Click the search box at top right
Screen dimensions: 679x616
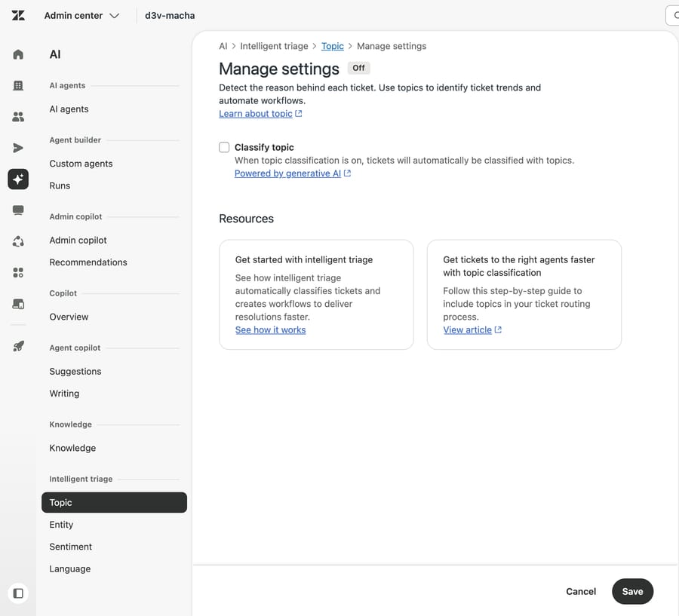click(672, 16)
